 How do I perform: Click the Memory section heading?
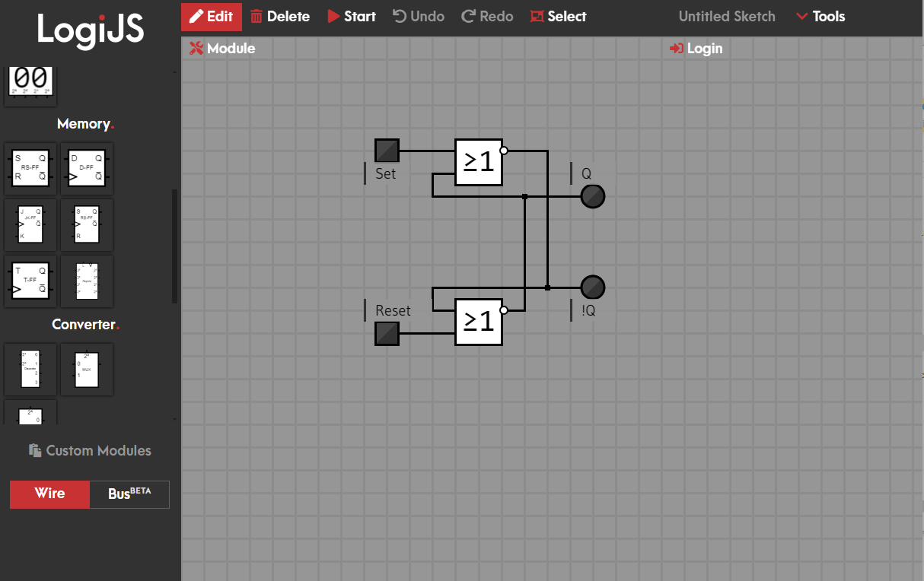pos(85,124)
